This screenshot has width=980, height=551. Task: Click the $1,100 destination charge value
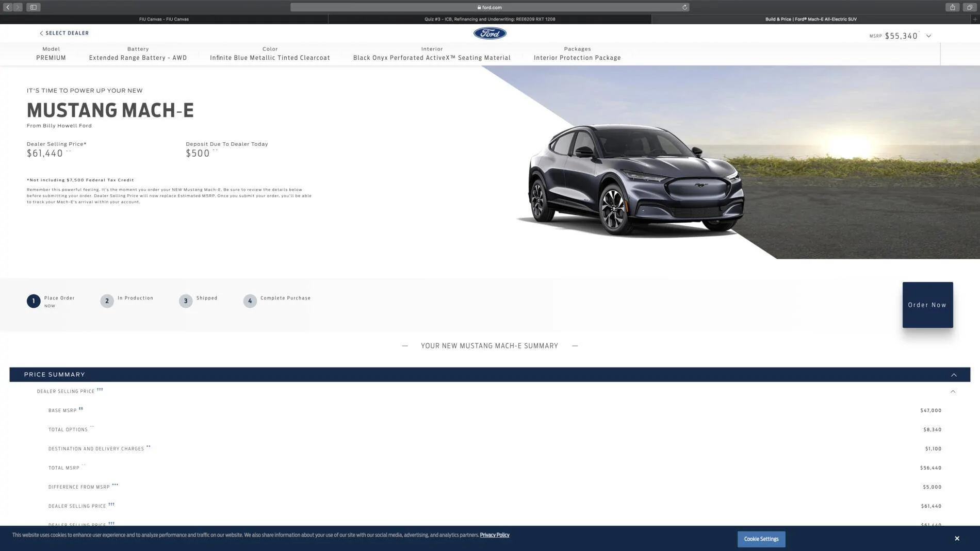pos(933,449)
